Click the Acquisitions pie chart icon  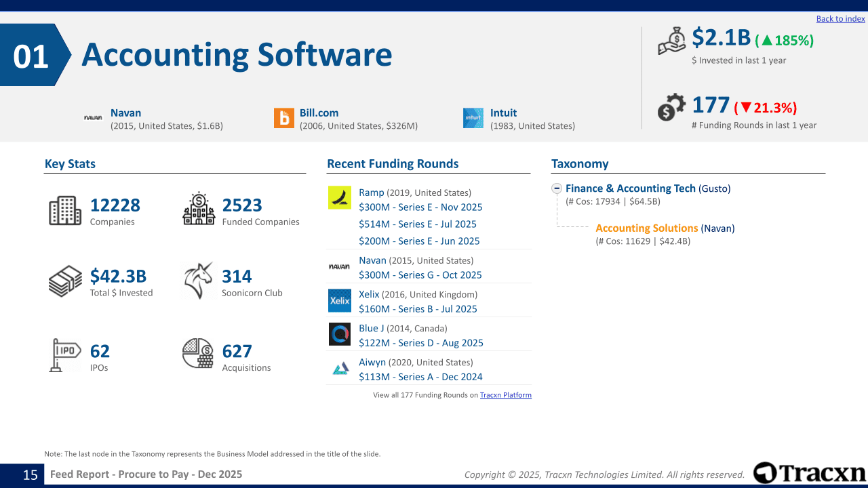pyautogui.click(x=198, y=354)
